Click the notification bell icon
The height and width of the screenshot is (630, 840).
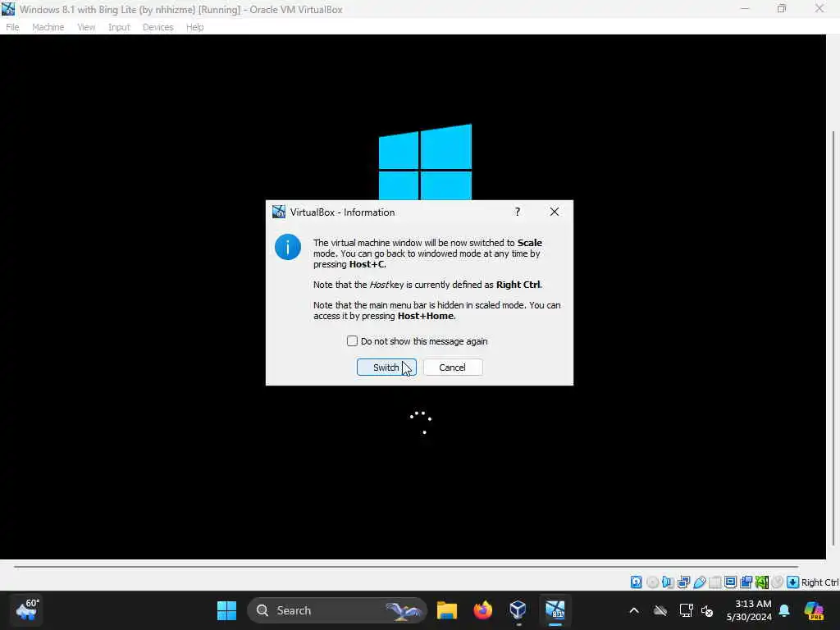pyautogui.click(x=784, y=610)
